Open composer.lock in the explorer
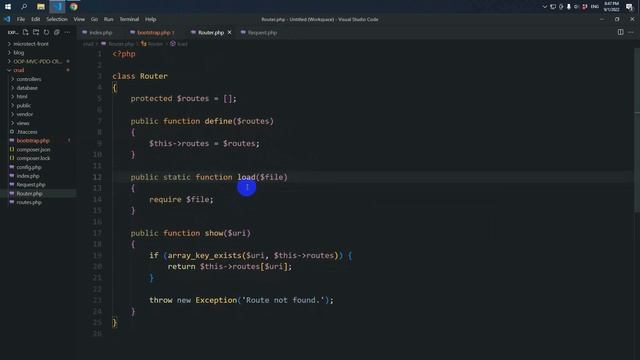This screenshot has height=360, width=640. (x=33, y=158)
